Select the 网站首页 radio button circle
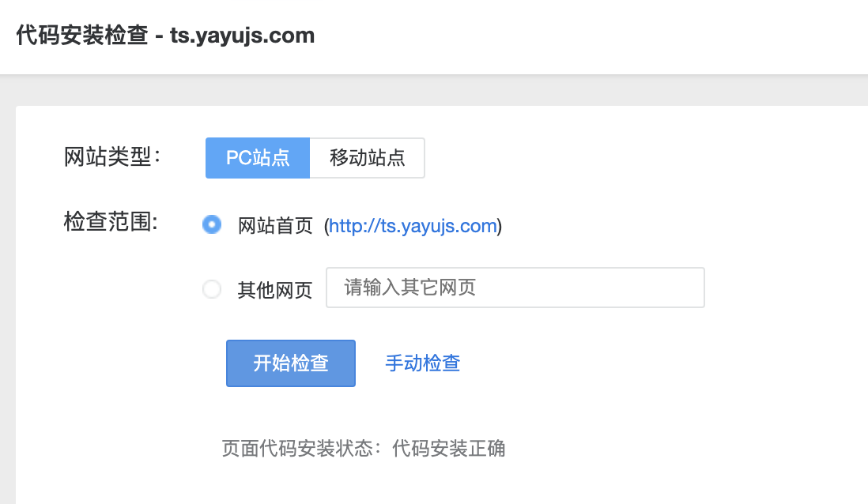Viewport: 868px width, 504px height. point(211,224)
